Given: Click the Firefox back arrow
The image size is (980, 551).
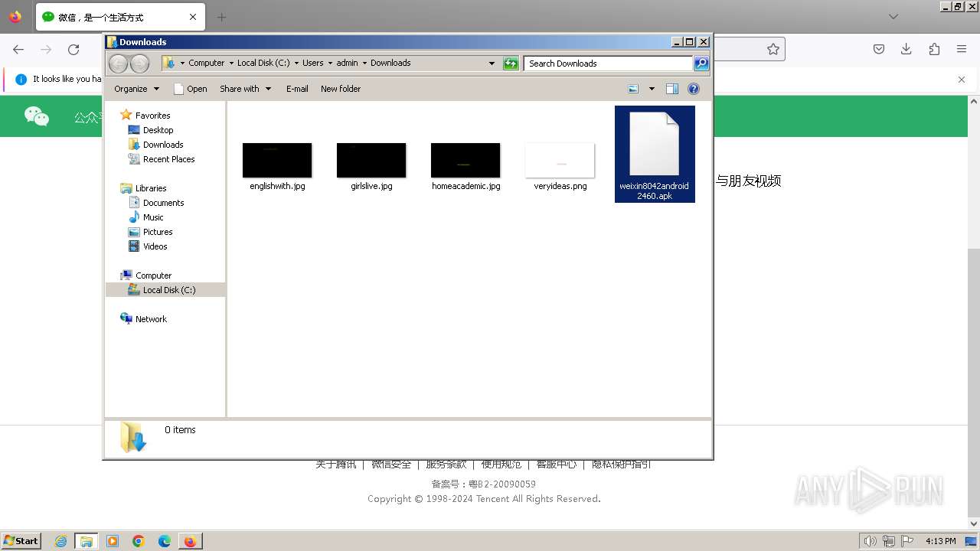Looking at the screenshot, I should (18, 49).
